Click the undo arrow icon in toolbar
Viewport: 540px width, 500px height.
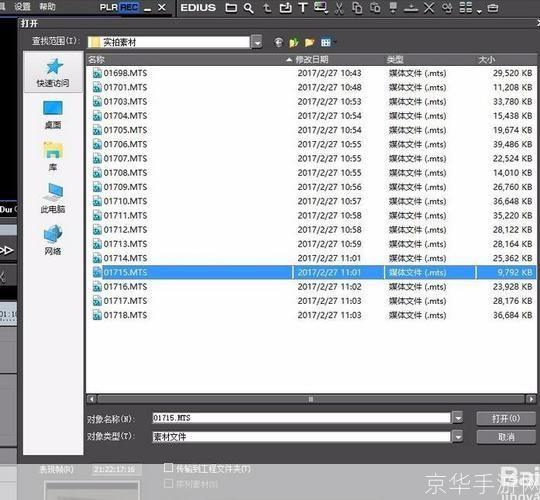pyautogui.click(x=267, y=8)
